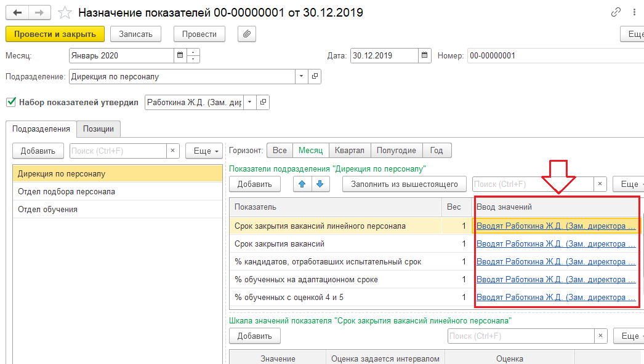The height and width of the screenshot is (364, 644).
Task: Select horizon 'Все'
Action: pyautogui.click(x=280, y=150)
